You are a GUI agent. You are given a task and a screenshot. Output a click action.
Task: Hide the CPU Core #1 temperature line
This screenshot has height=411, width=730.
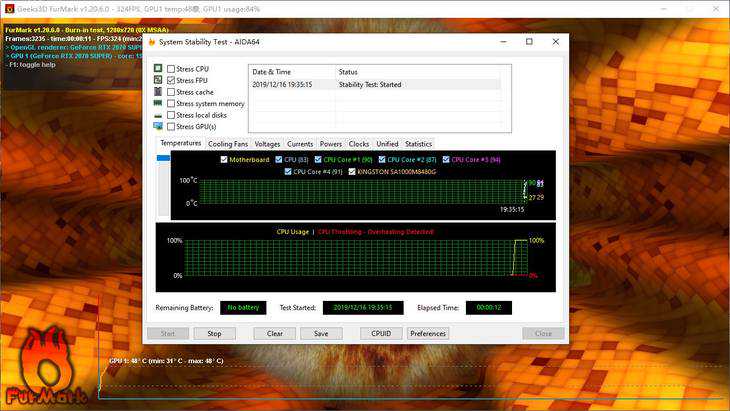317,159
